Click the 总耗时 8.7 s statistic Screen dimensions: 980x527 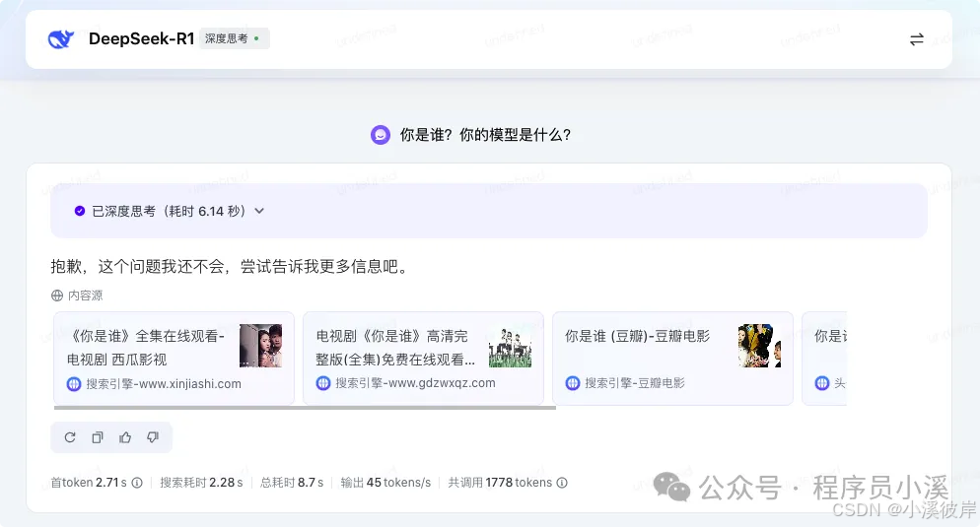(x=292, y=483)
